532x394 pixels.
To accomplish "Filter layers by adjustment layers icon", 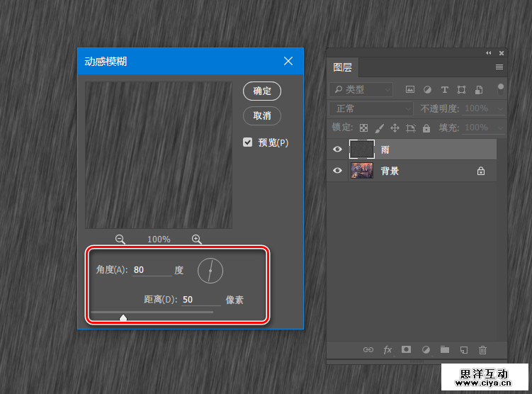I will coord(427,89).
